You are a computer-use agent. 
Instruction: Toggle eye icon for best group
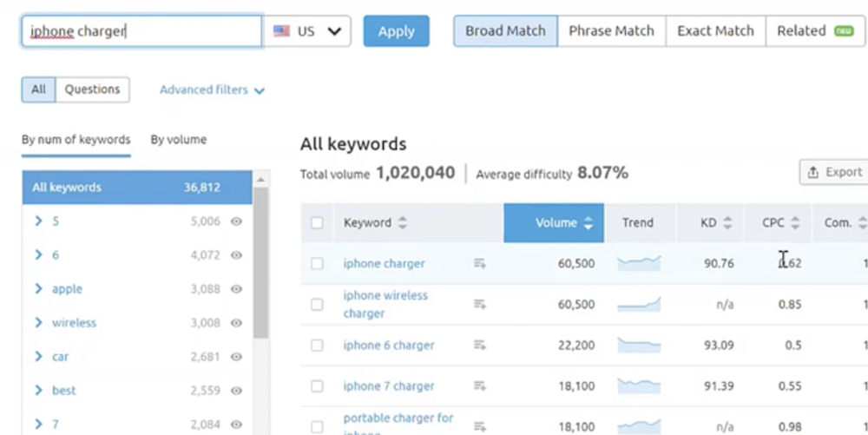(236, 391)
